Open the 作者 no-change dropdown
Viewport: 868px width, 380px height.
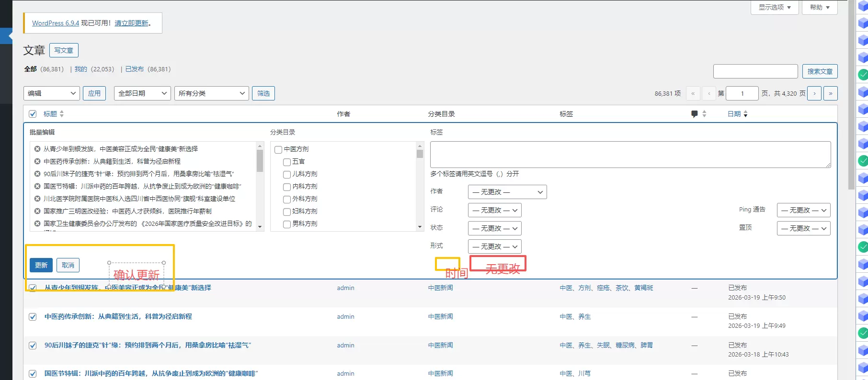507,192
